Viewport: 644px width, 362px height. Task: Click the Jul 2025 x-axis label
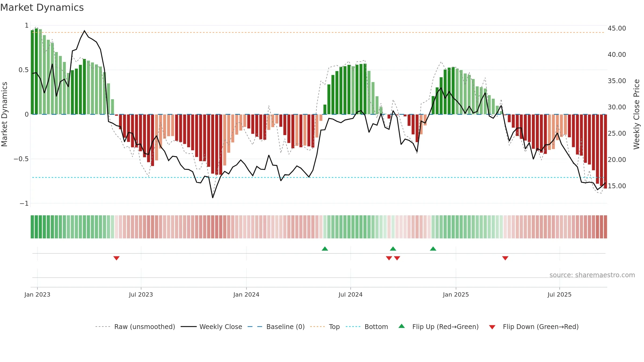[x=559, y=294]
